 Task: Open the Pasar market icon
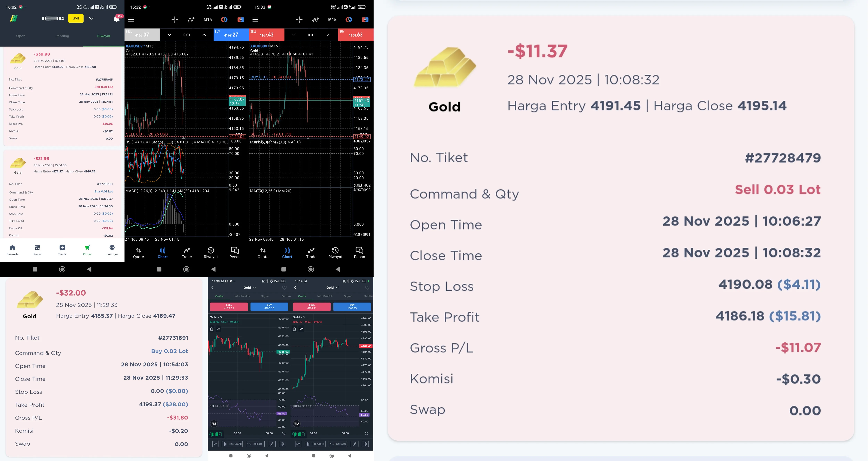pyautogui.click(x=37, y=250)
